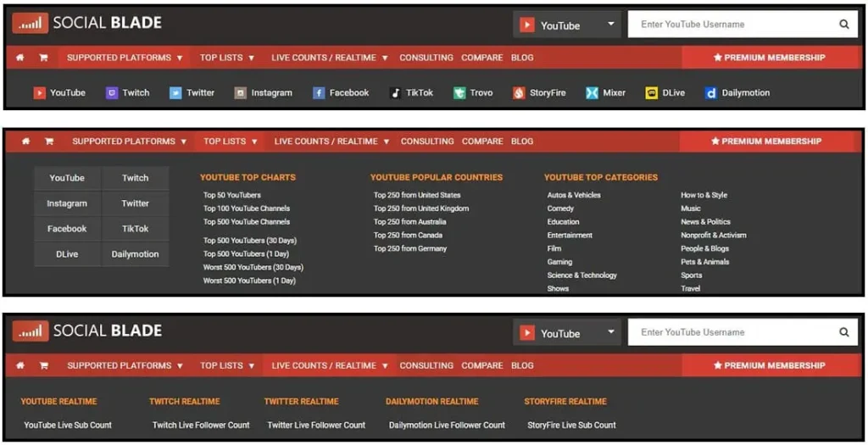Open the How to & Style category

point(704,195)
